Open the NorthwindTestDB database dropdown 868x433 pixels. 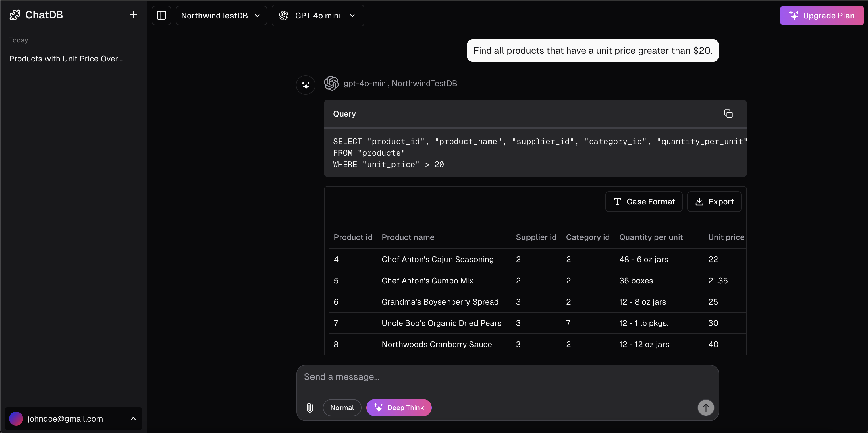pyautogui.click(x=221, y=16)
